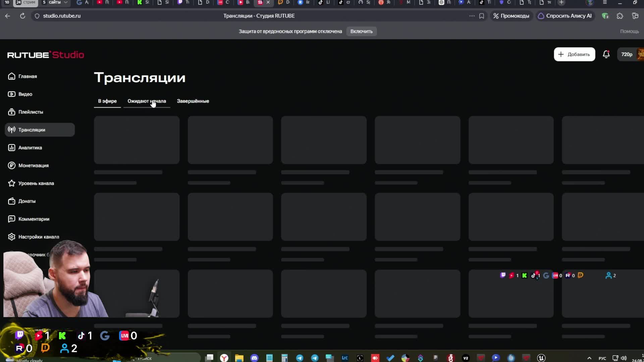Viewport: 644px width, 362px height.
Task: Open Lightroom Classic from the taskbar
Action: pyautogui.click(x=345, y=358)
